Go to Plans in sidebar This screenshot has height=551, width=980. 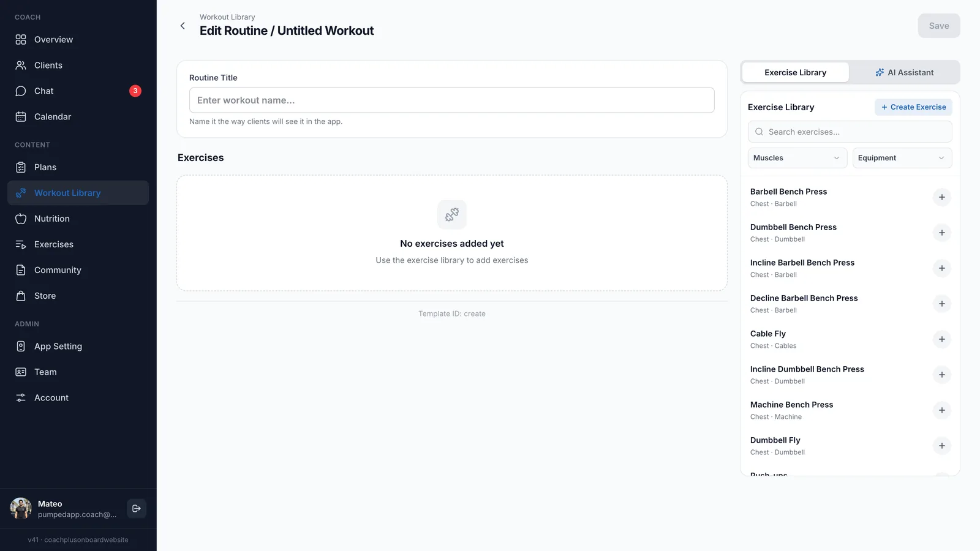78,167
